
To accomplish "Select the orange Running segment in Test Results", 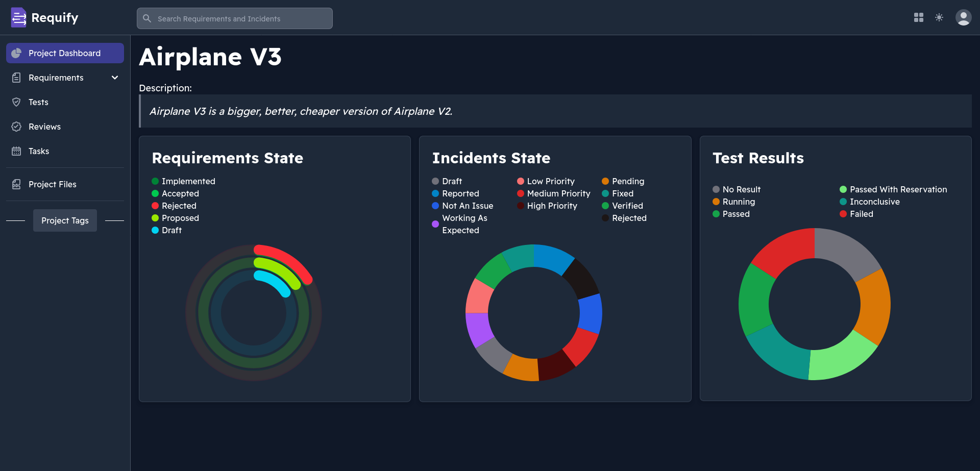I will coord(874,306).
